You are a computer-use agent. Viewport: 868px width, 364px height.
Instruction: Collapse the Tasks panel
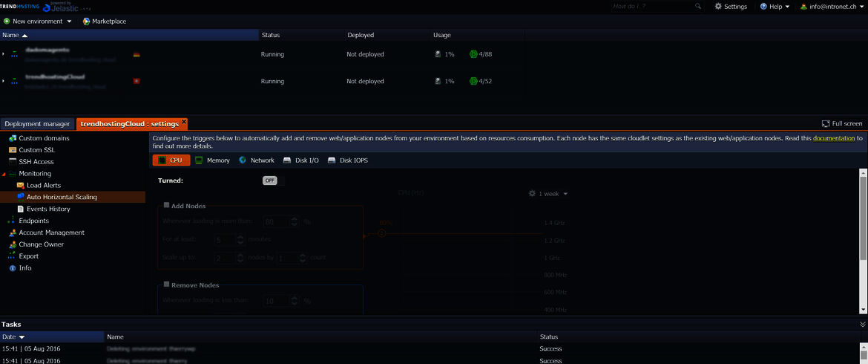(x=863, y=324)
